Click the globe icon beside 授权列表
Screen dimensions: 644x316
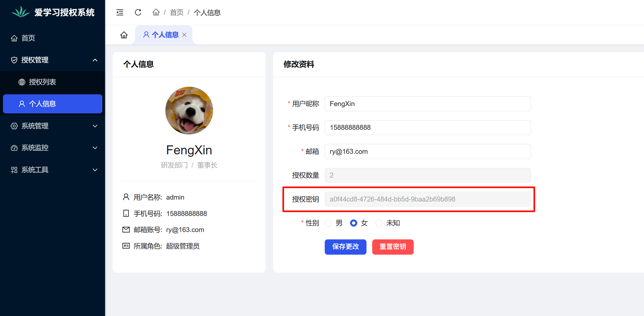point(22,82)
